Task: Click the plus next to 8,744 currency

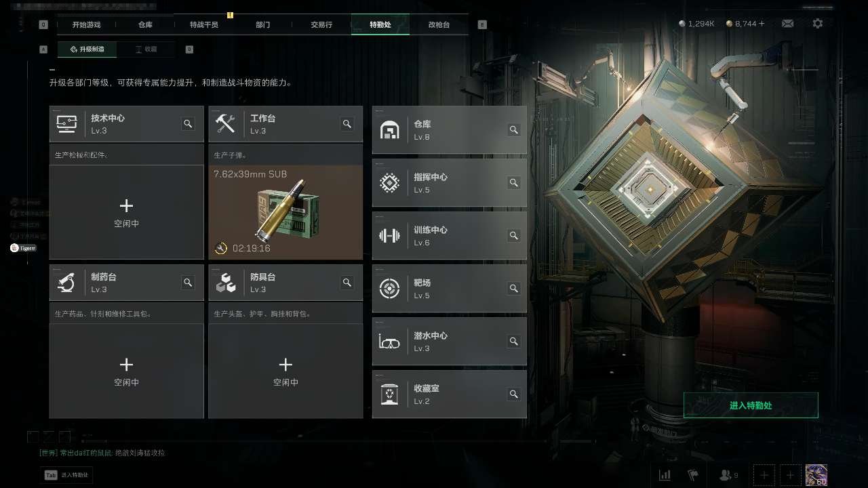Action: 762,24
